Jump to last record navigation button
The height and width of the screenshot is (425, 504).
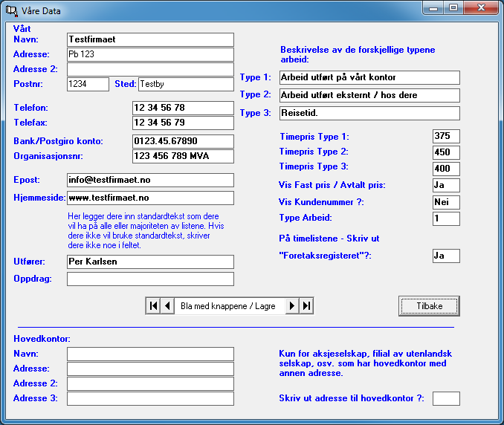point(306,305)
